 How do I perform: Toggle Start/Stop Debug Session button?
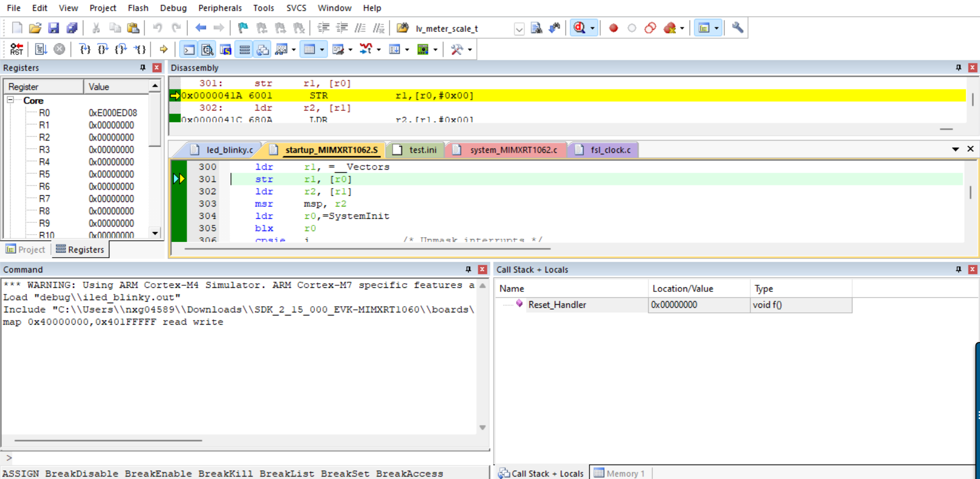coord(580,28)
